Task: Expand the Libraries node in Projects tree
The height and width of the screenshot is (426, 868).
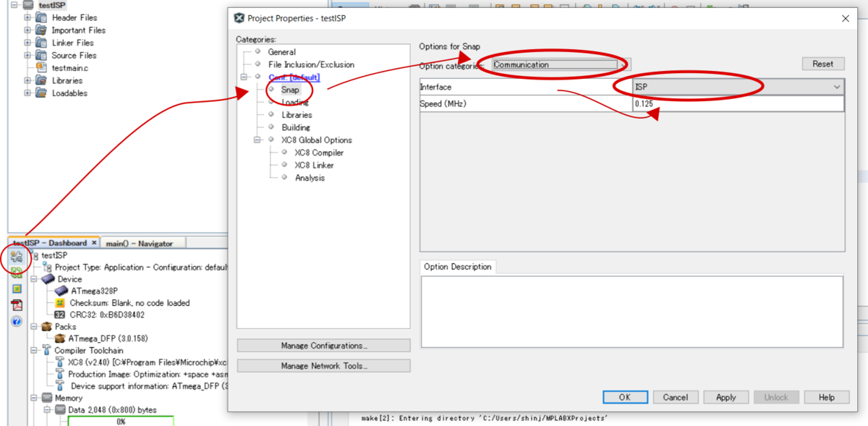Action: tap(27, 80)
